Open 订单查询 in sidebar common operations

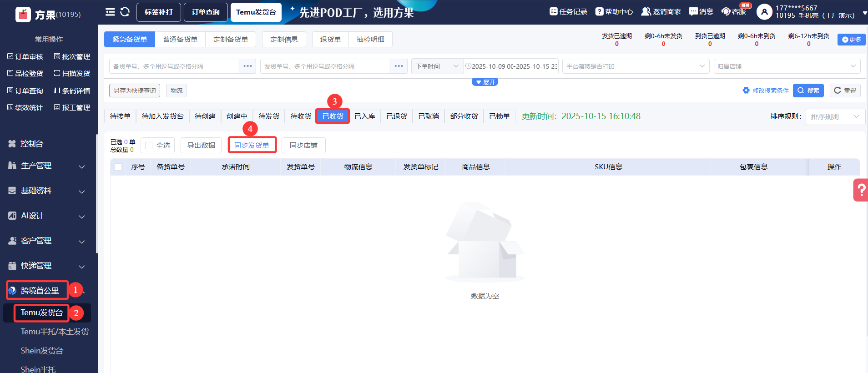(25, 91)
